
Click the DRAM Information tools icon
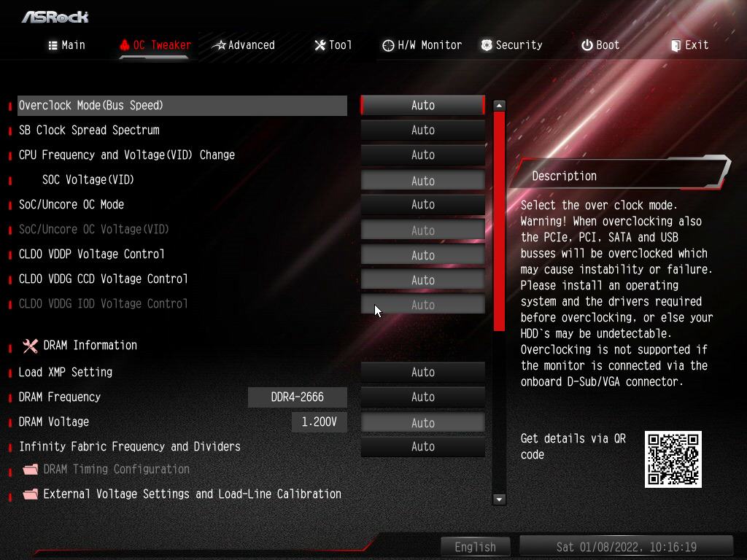coord(30,346)
